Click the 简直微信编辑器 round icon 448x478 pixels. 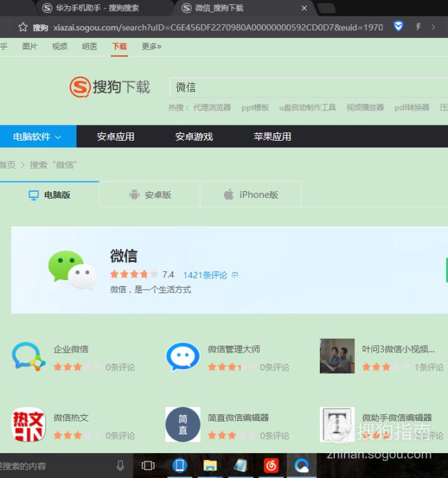[183, 424]
